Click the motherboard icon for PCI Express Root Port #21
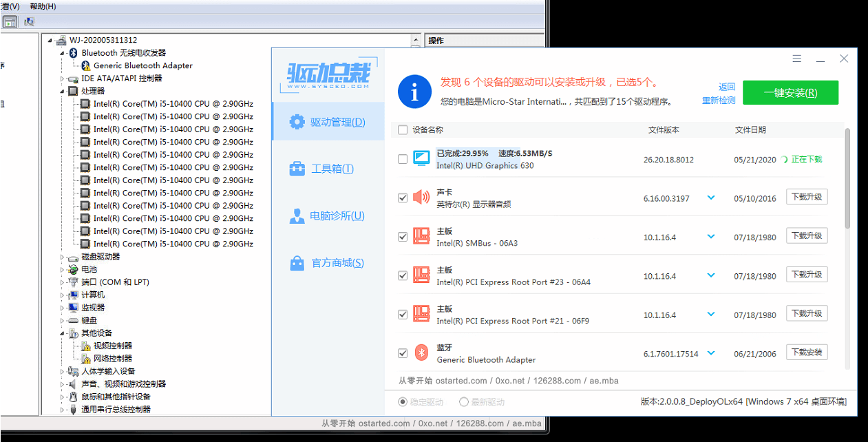The height and width of the screenshot is (442, 868). [x=421, y=314]
